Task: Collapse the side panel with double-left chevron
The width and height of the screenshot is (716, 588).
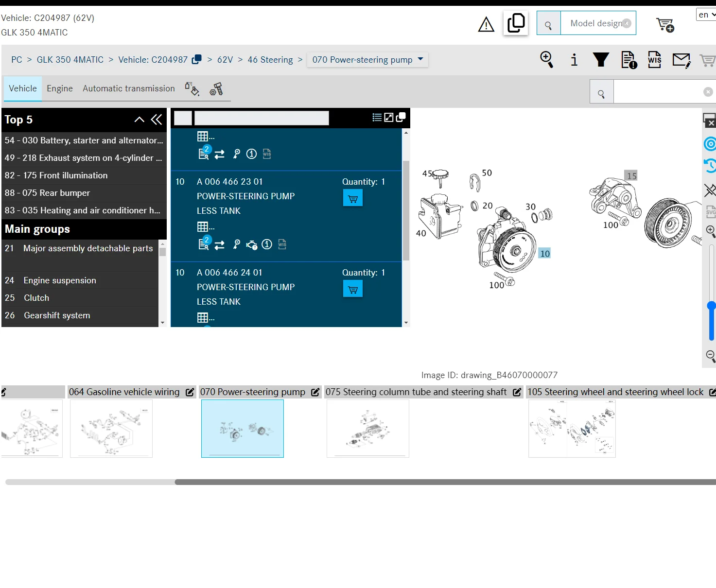Action: (157, 120)
